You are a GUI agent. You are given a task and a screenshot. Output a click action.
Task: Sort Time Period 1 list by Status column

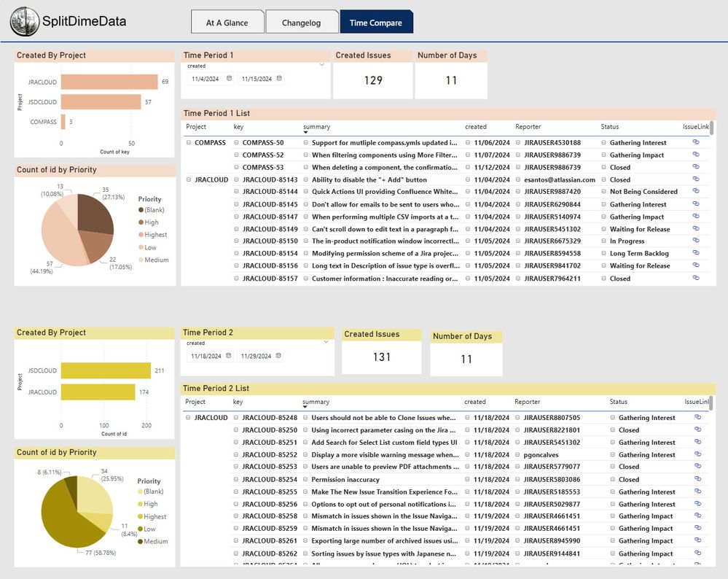tap(609, 127)
